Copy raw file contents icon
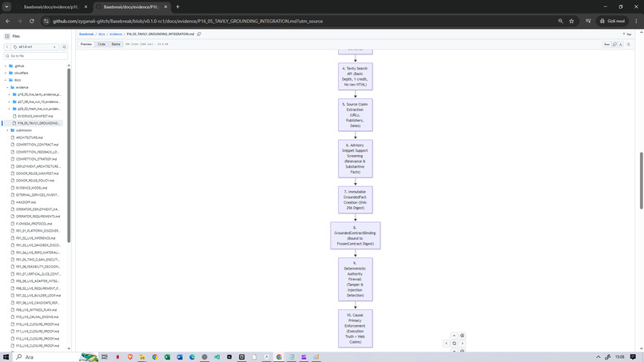644x362 pixels. pyautogui.click(x=615, y=44)
